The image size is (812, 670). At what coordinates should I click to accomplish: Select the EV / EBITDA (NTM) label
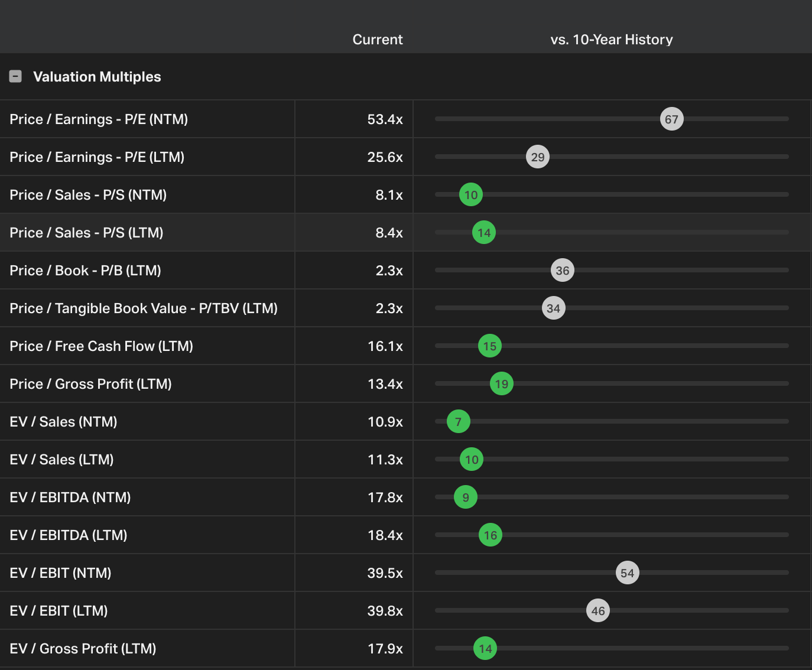70,497
